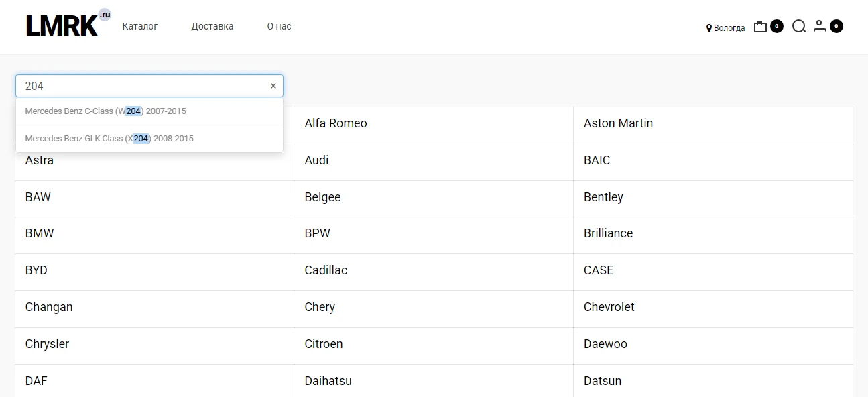Select the CASE brand
The image size is (868, 397).
click(599, 270)
